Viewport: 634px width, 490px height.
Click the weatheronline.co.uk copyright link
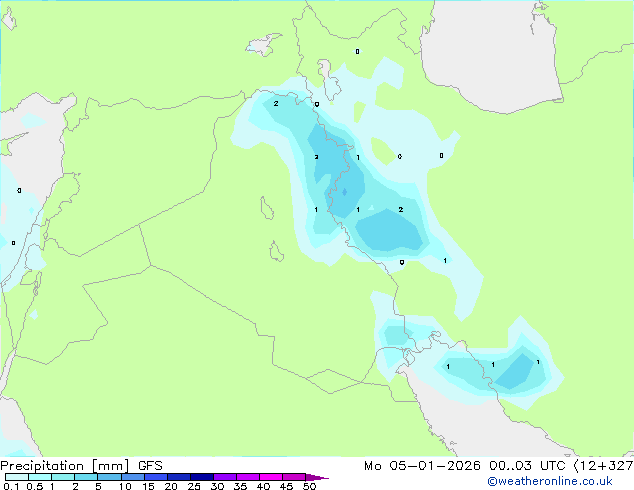550,481
